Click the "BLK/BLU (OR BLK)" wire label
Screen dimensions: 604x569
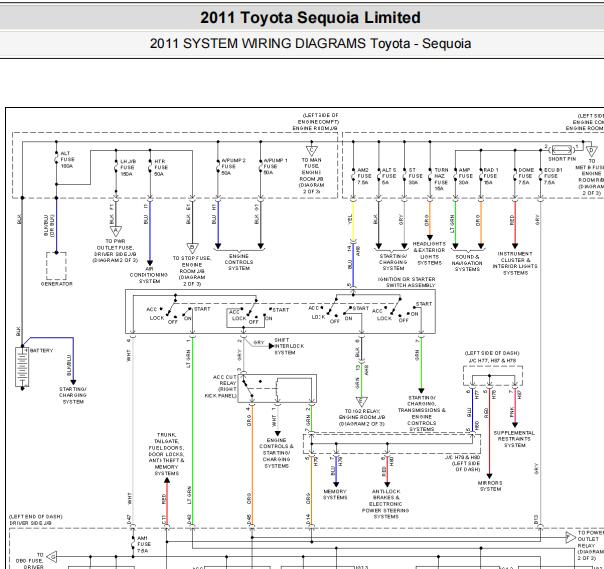point(49,226)
